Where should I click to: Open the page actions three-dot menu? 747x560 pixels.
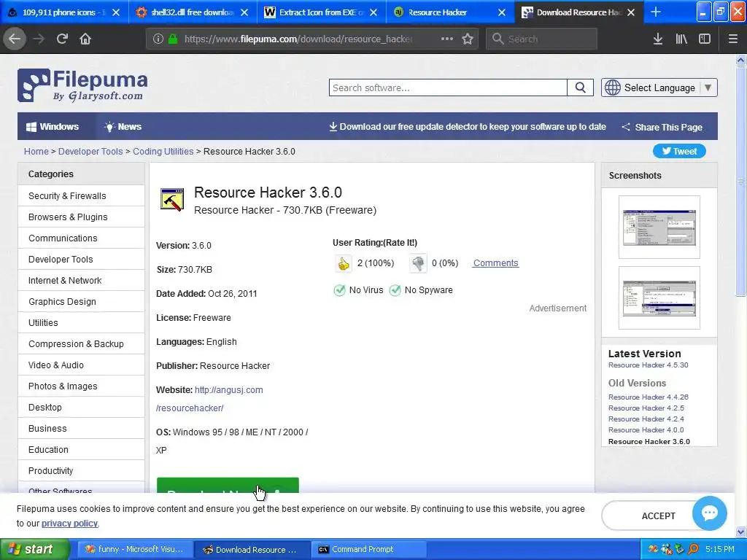click(x=447, y=39)
